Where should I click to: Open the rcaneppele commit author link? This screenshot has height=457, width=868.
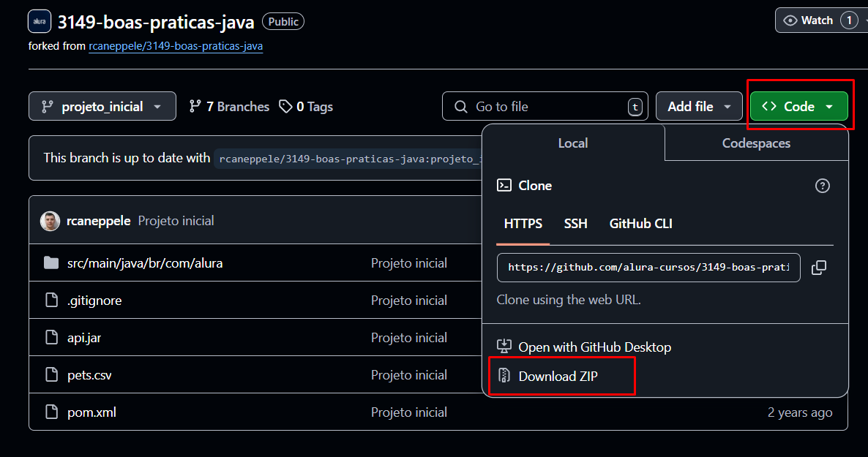pos(99,221)
